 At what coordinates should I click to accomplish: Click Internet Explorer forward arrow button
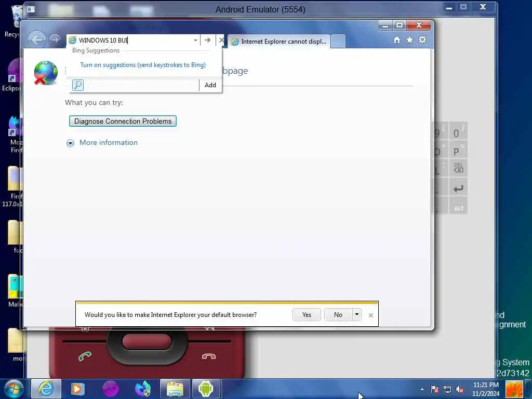(x=55, y=40)
